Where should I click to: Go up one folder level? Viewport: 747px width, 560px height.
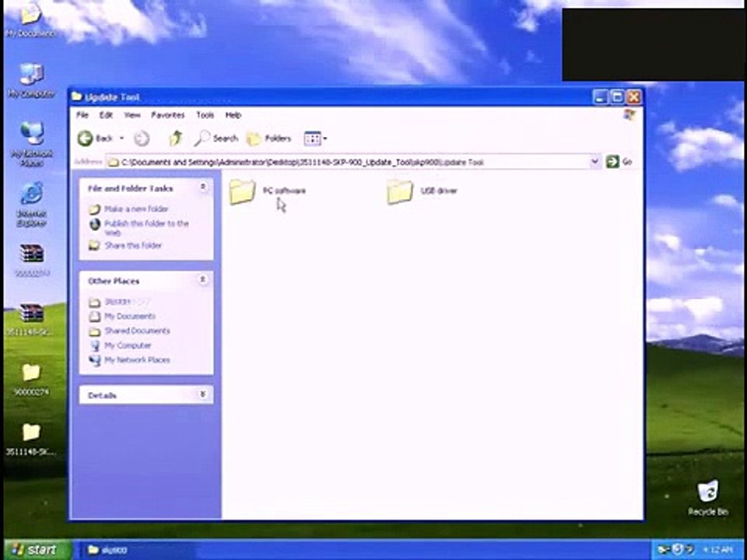click(176, 138)
